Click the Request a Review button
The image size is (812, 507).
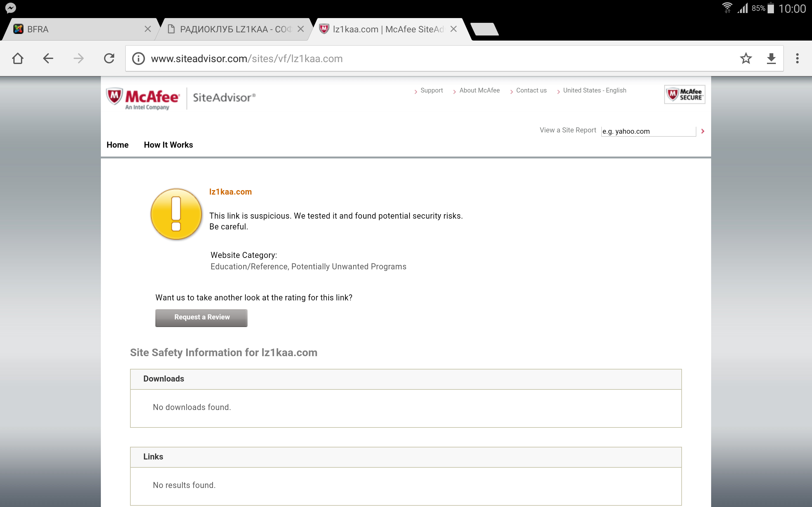[x=201, y=317]
